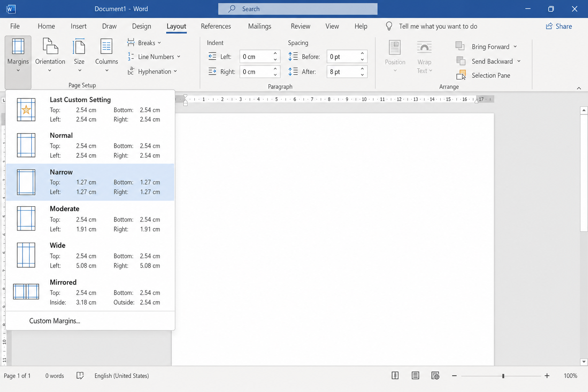Click the Tell me lightbulb icon
588x392 pixels.
coord(389,26)
